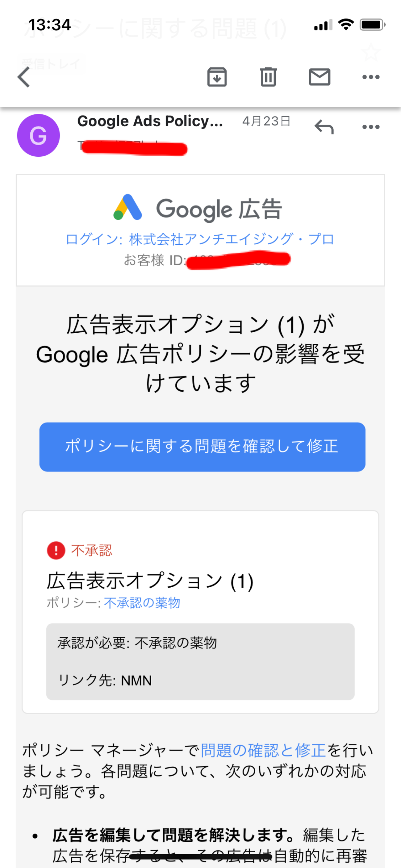401x868 pixels.
Task: Tap the star icon behind the status bar
Action: tap(371, 52)
